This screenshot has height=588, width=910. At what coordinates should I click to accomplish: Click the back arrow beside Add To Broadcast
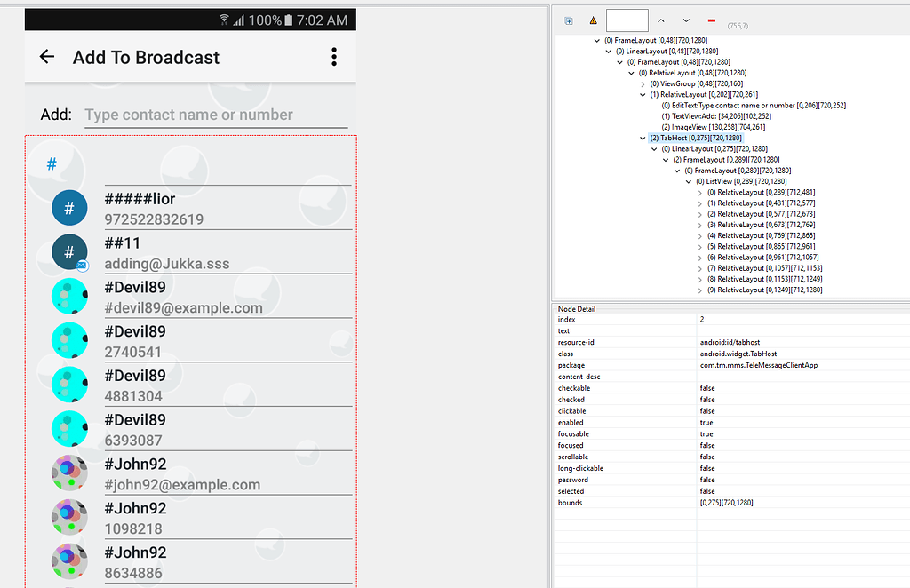tap(46, 56)
